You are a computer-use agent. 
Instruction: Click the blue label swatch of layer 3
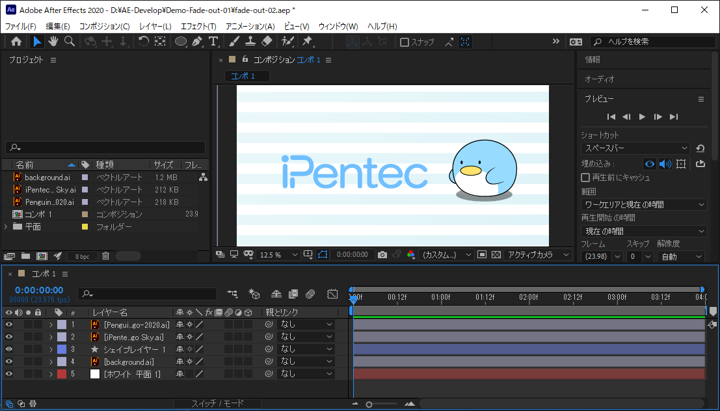(62, 349)
